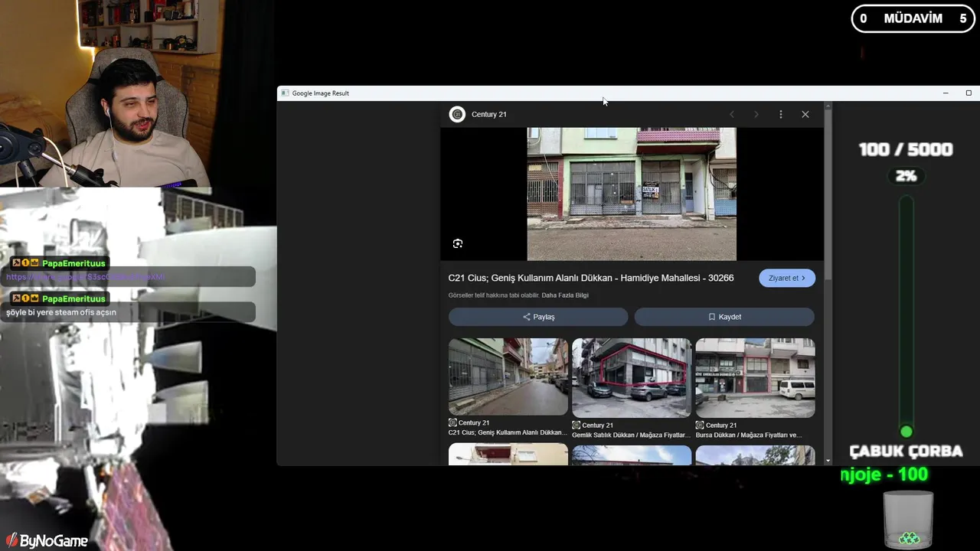This screenshot has width=980, height=551.
Task: Click the scrollbar down arrow in the results panel
Action: click(x=828, y=461)
